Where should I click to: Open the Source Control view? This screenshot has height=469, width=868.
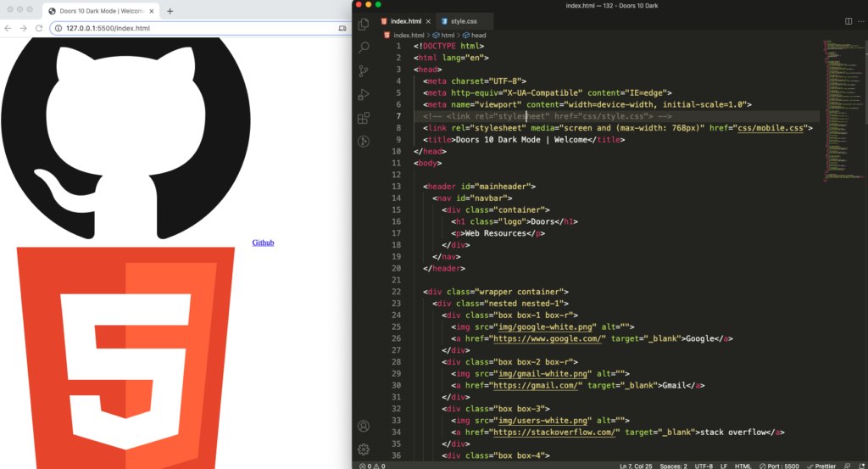pyautogui.click(x=364, y=71)
